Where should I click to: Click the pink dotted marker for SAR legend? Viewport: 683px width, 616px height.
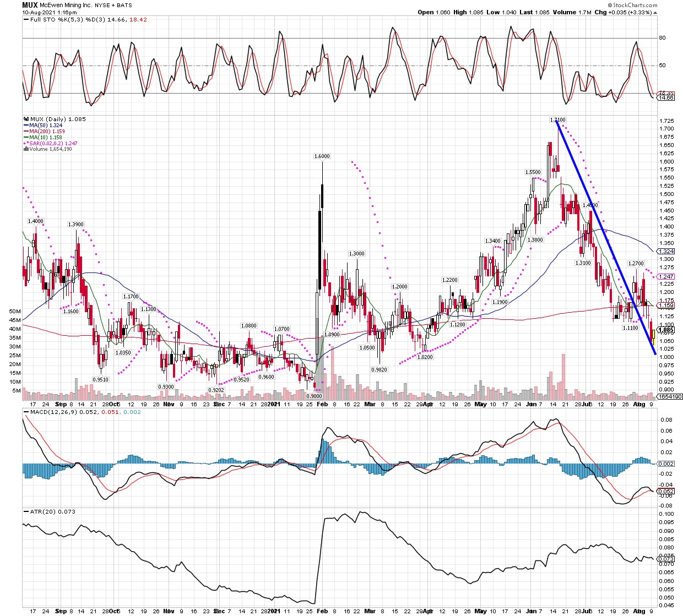[x=26, y=143]
